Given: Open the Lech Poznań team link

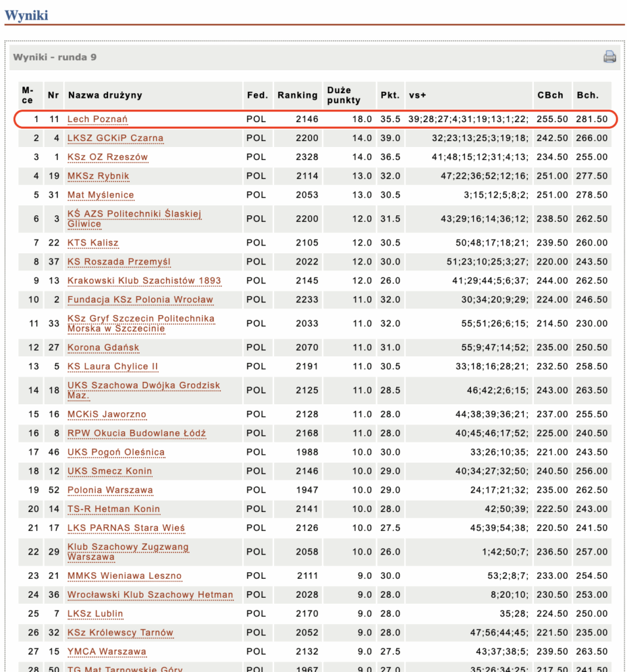Looking at the screenshot, I should (98, 119).
